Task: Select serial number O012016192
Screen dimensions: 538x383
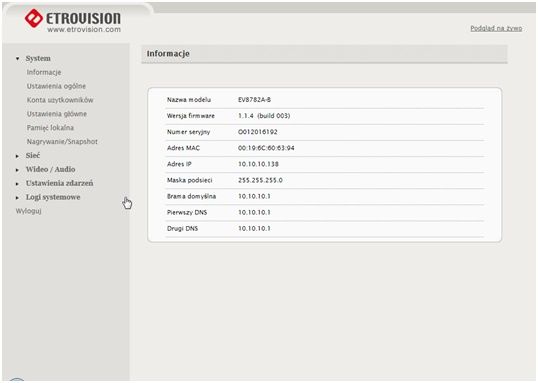Action: [258, 132]
